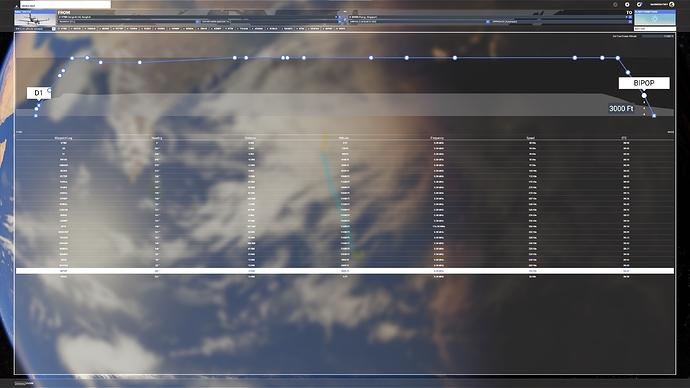The image size is (690, 388).
Task: Expand the Approach procedure dropdown
Action: 630,22
